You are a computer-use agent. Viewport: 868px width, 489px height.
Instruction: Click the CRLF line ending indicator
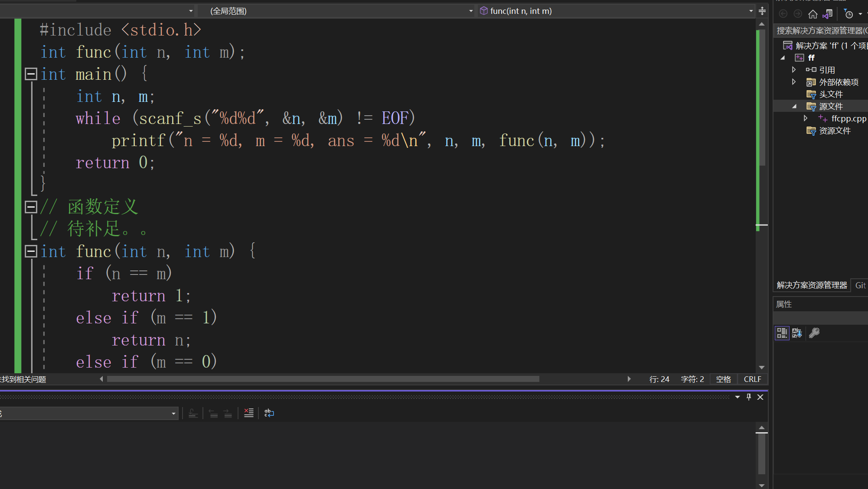click(752, 379)
